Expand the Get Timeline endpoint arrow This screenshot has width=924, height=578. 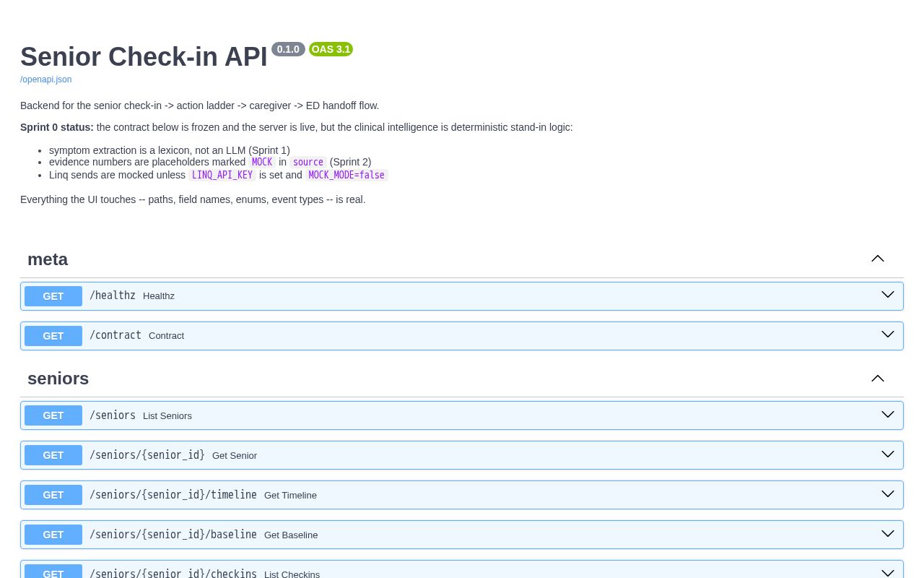point(888,494)
